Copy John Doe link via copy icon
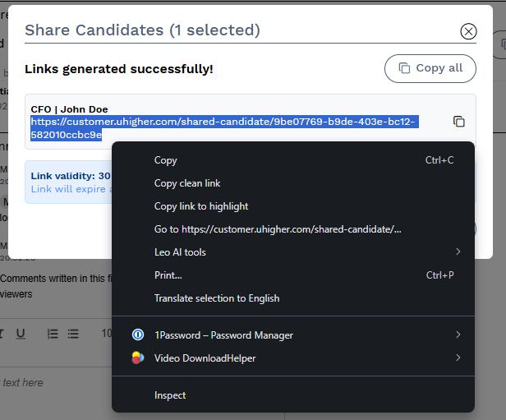This screenshot has height=420, width=506. (458, 122)
